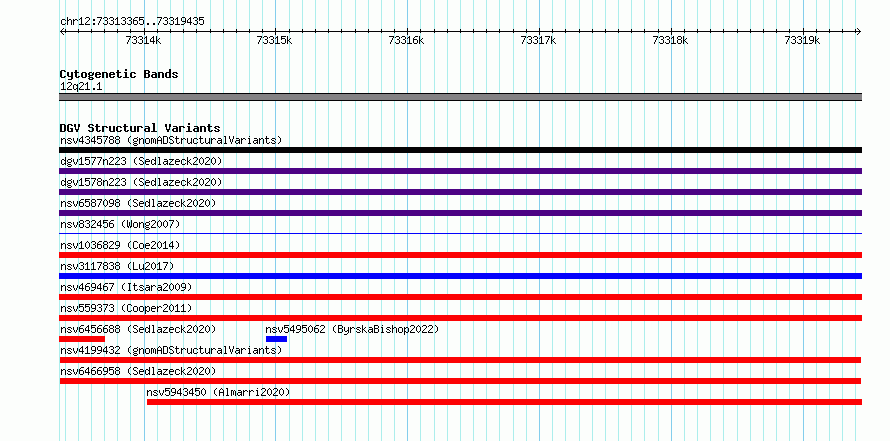890x441 pixels.
Task: Open the nsv4199432 (gnomADStructuralVariants) label
Action: pyautogui.click(x=171, y=350)
